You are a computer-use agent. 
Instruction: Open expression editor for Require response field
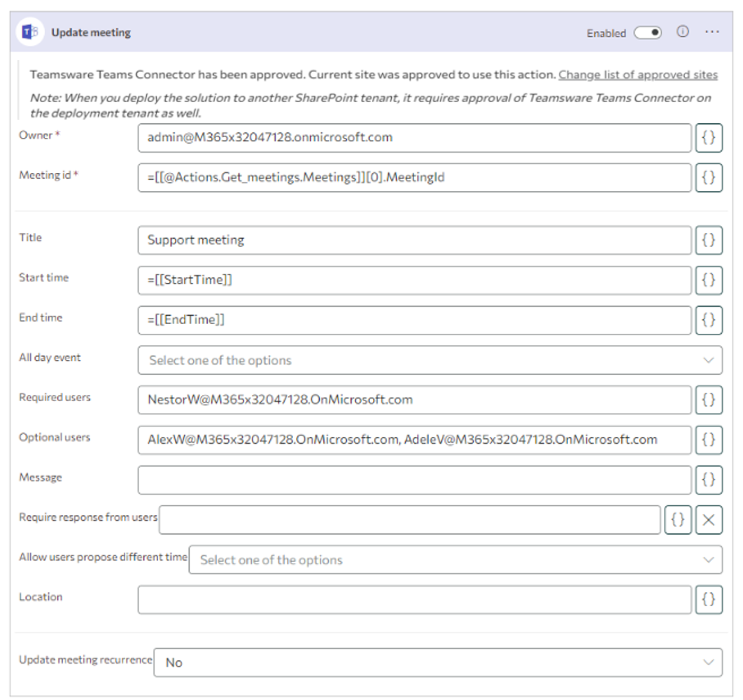click(x=678, y=520)
